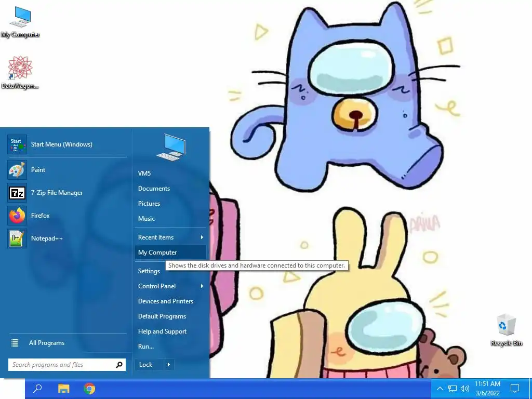Open Music in the Start menu

tap(170, 219)
